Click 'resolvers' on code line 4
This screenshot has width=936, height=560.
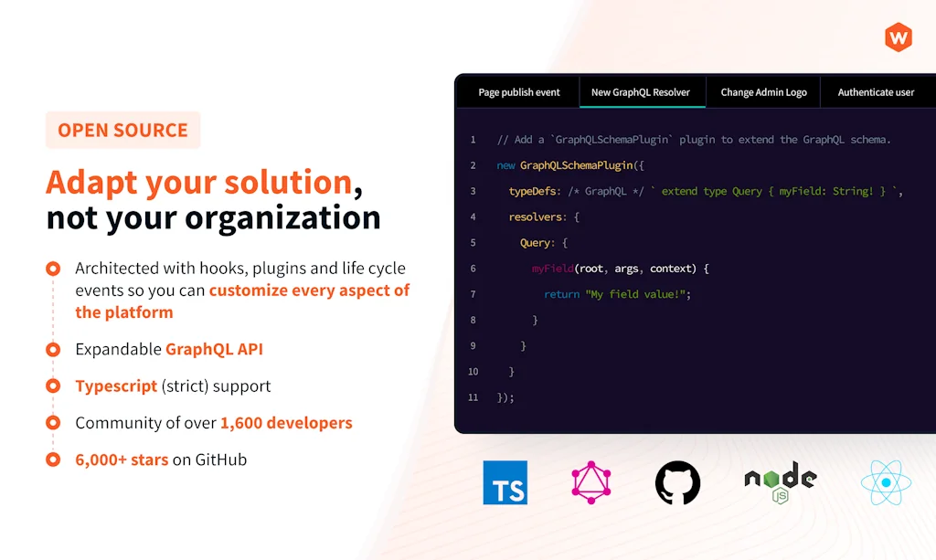tap(535, 217)
